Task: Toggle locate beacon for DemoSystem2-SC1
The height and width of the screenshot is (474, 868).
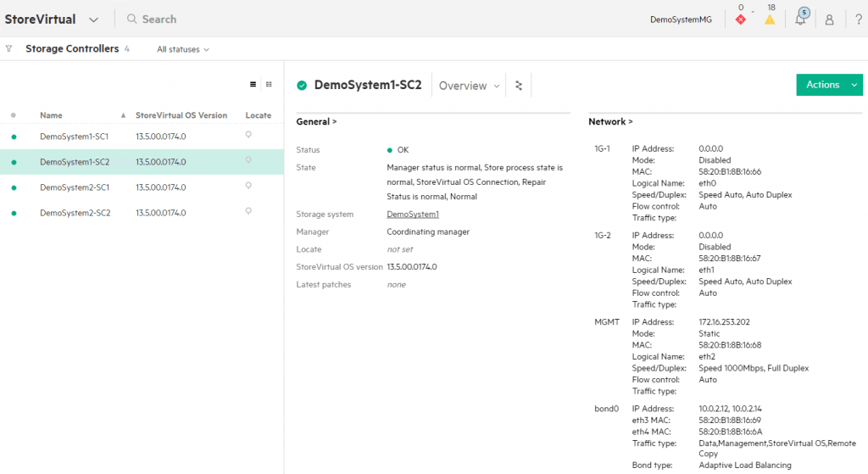Action: [248, 186]
